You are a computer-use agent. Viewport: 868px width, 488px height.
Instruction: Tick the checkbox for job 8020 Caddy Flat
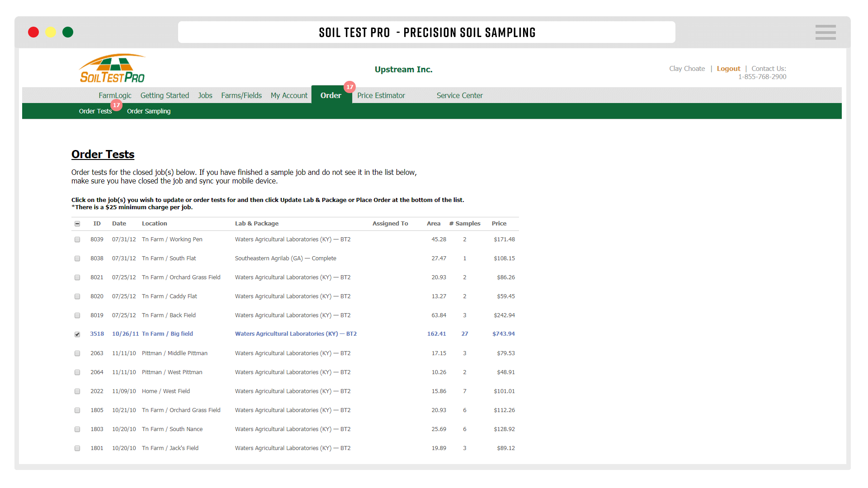click(x=77, y=296)
